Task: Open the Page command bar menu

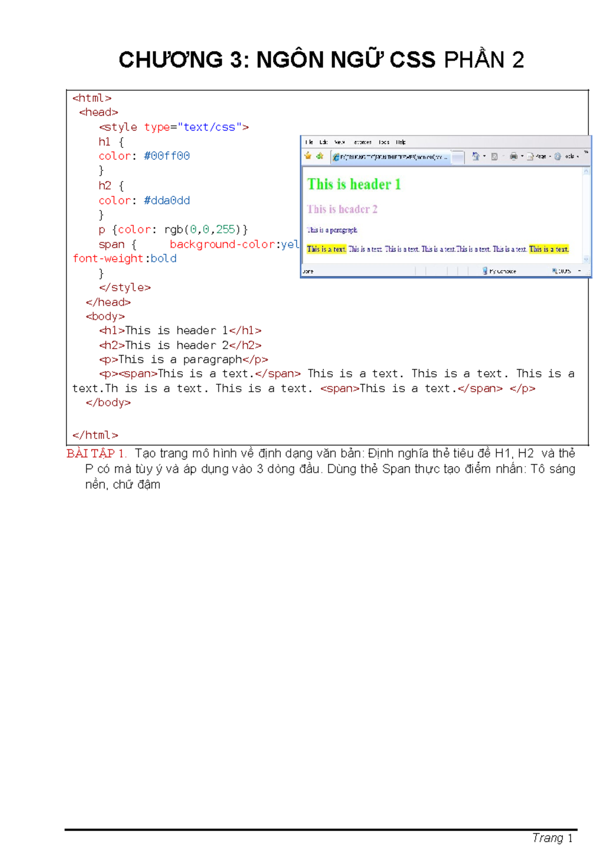Action: (539, 157)
